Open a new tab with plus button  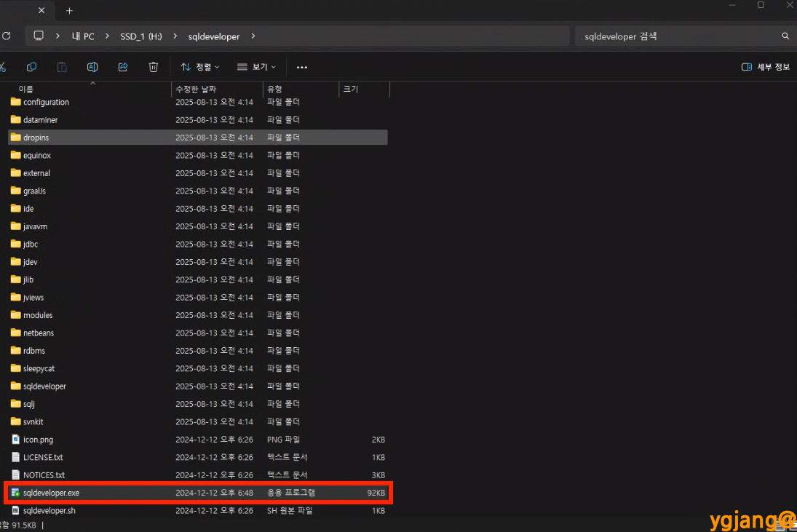[x=70, y=11]
